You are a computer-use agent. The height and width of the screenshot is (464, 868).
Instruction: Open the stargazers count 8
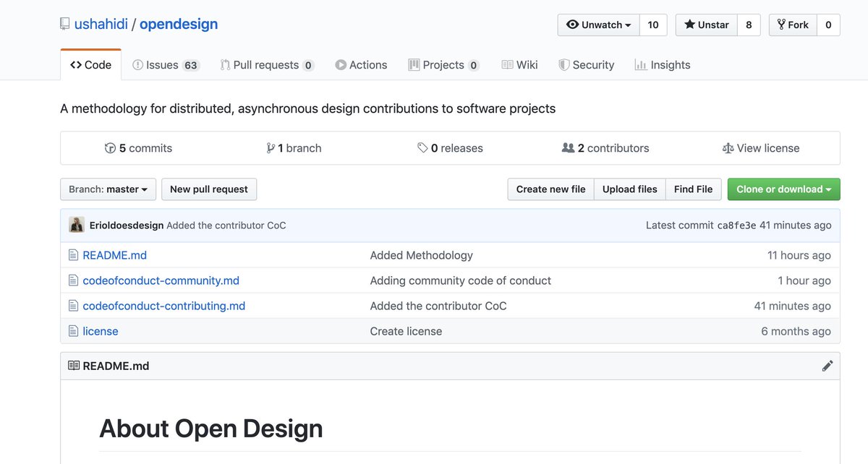click(x=749, y=25)
